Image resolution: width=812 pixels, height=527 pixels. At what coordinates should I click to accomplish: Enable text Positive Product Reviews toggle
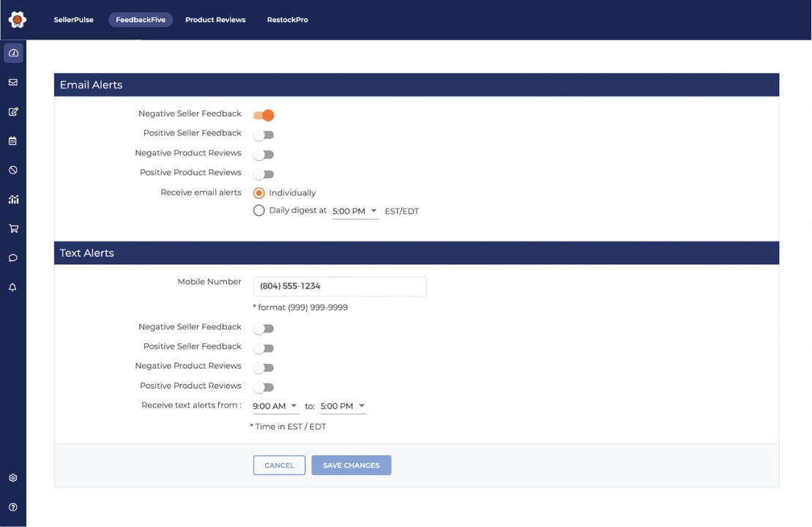point(264,387)
